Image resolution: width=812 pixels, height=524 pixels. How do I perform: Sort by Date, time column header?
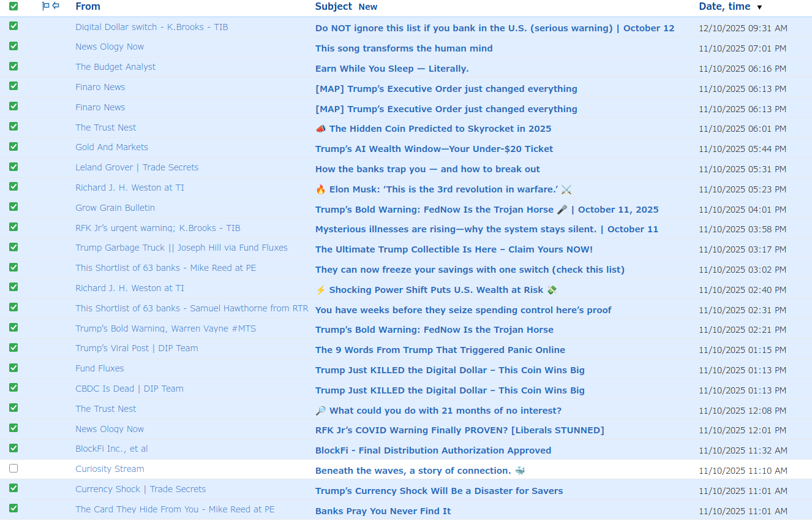click(x=724, y=6)
